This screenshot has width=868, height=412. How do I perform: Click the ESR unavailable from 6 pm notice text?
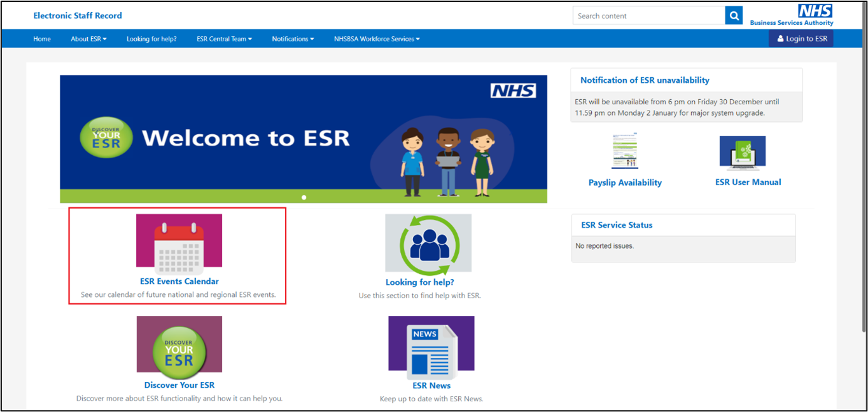pyautogui.click(x=677, y=107)
